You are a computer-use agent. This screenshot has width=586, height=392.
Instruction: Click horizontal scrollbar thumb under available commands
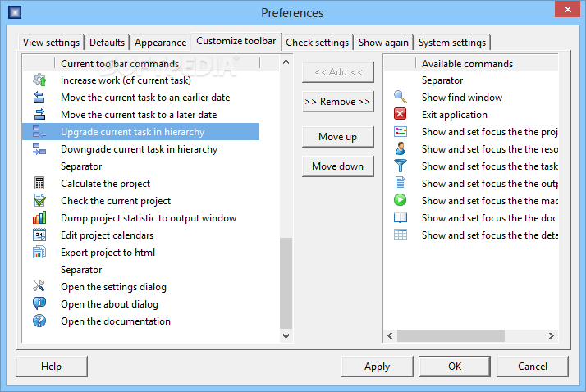(x=451, y=335)
